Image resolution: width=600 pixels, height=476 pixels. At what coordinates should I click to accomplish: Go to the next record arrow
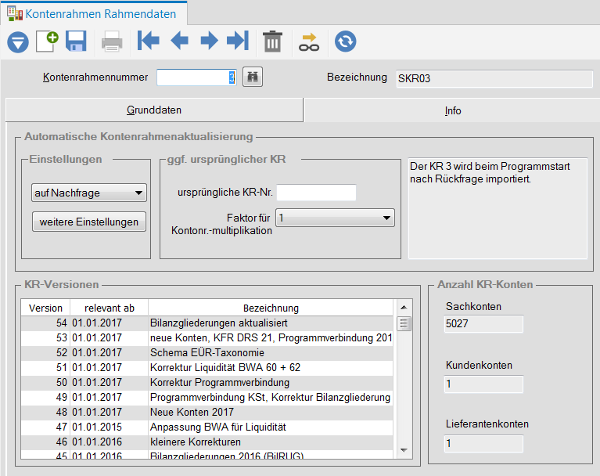[209, 41]
